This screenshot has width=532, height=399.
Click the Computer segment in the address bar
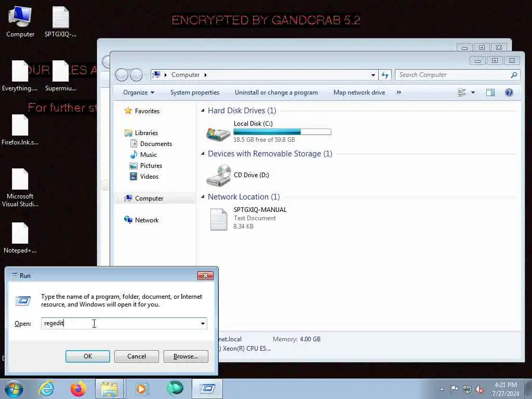click(185, 75)
